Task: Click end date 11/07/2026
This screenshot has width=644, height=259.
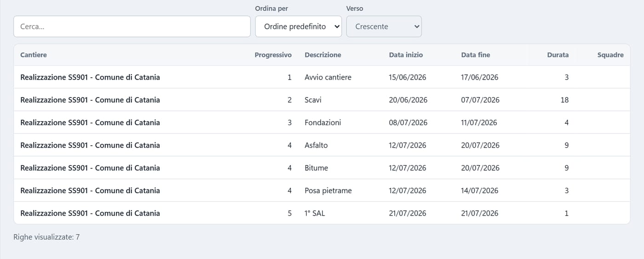Action: [479, 122]
